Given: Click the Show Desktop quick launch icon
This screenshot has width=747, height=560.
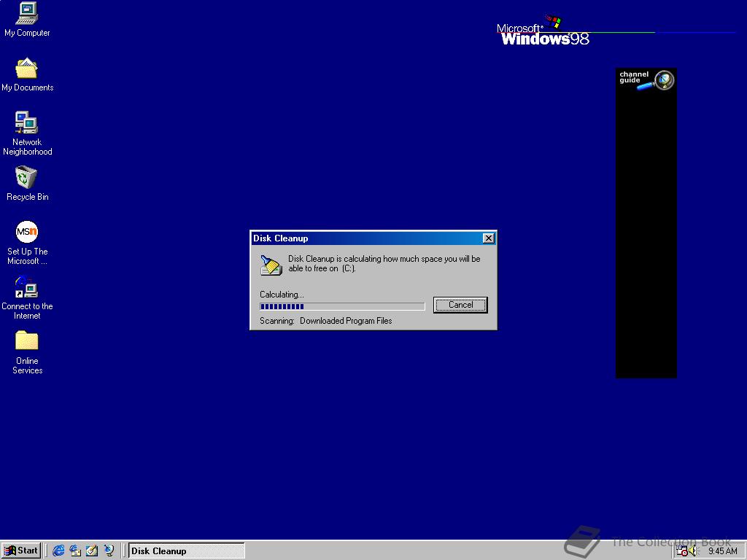Looking at the screenshot, I should point(92,551).
